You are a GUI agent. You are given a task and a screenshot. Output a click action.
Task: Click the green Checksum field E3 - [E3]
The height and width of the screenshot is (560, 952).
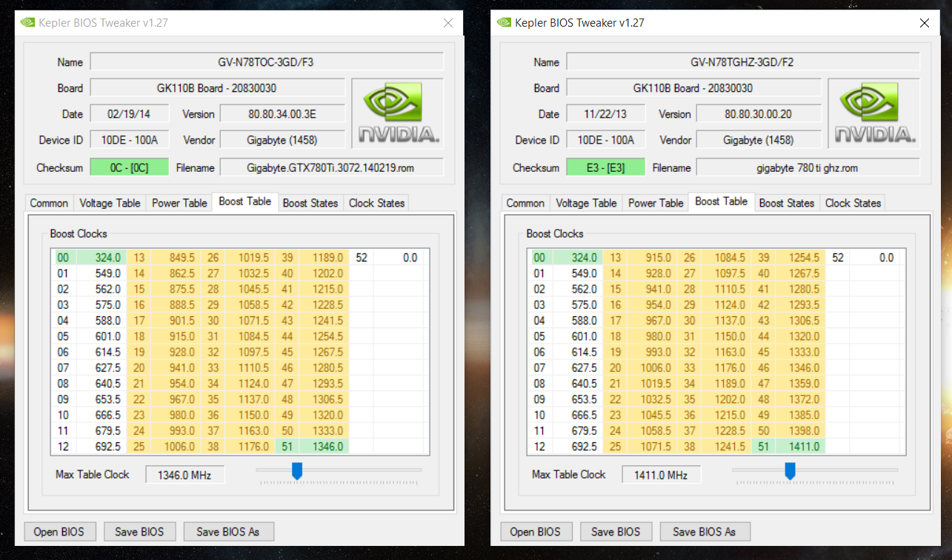[606, 167]
